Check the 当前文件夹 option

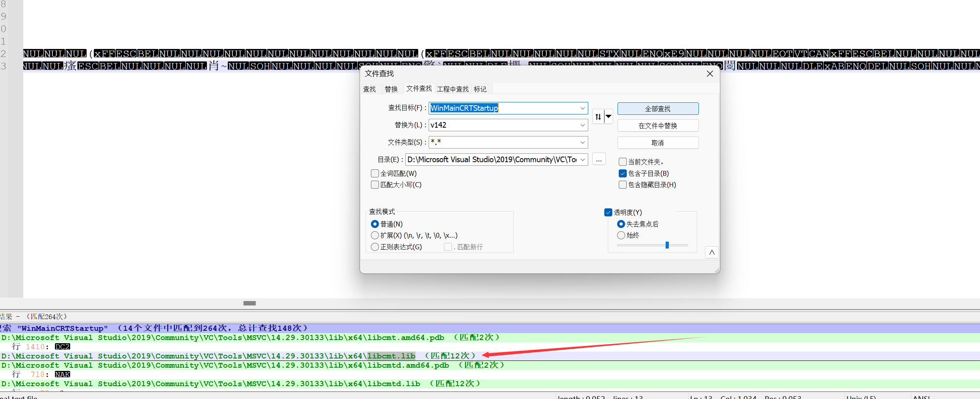(x=623, y=162)
